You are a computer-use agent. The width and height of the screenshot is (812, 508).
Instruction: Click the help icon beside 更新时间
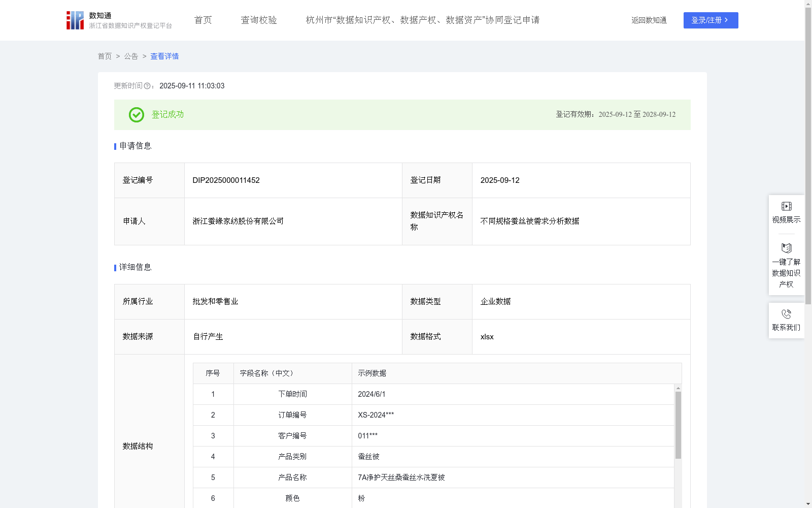tap(147, 86)
